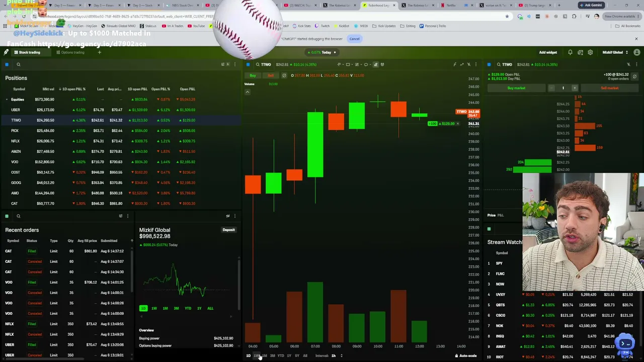Click the Robinhood Legend feather logo

click(x=6, y=52)
